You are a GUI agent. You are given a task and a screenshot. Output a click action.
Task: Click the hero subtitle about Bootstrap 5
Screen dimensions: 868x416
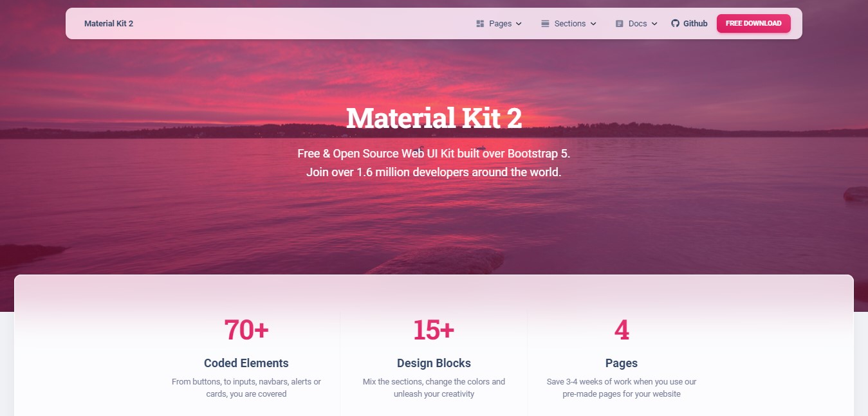(434, 154)
